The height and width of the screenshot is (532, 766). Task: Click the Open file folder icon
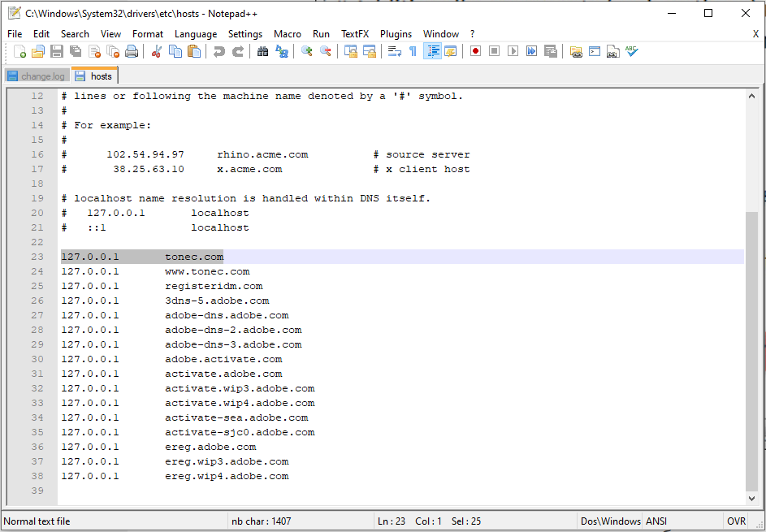click(x=38, y=51)
